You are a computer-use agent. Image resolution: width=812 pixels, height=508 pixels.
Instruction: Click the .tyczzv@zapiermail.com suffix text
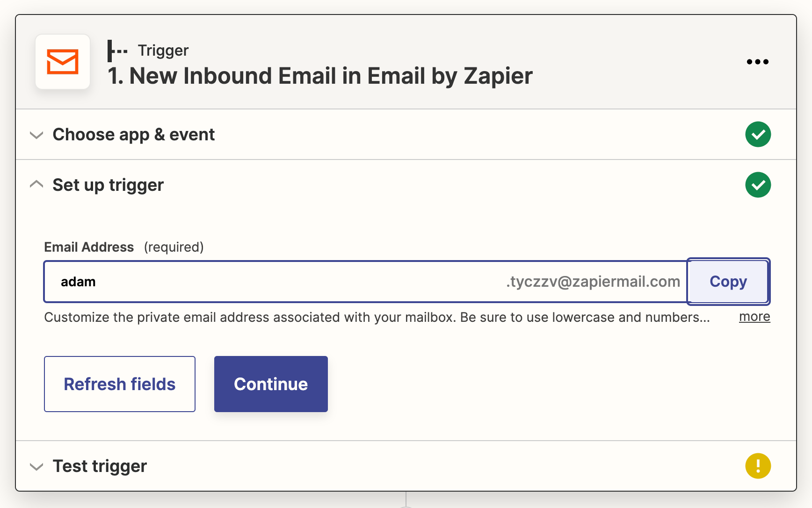593,282
